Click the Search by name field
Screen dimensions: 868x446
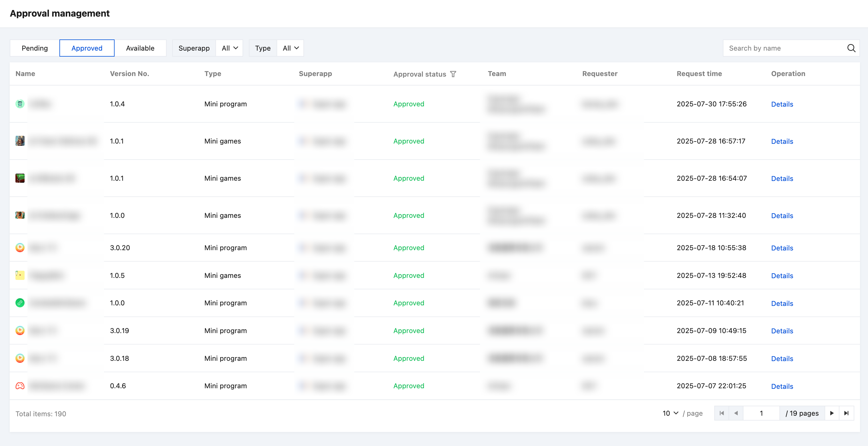coord(783,48)
